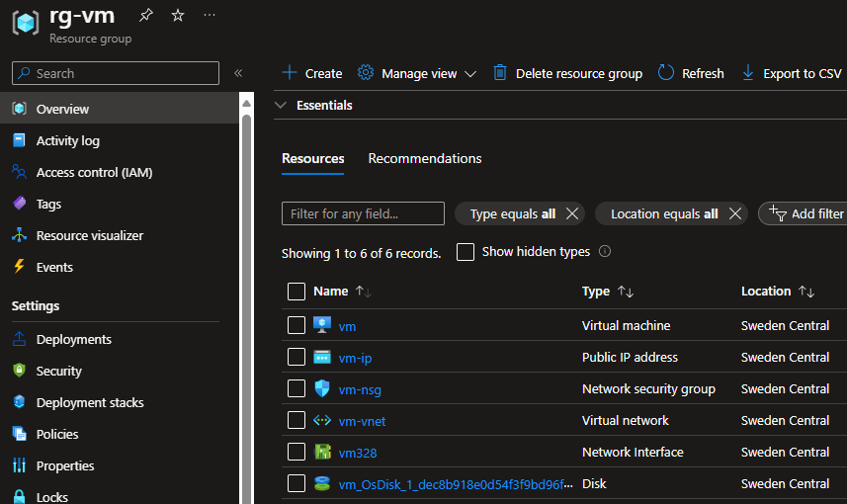The width and height of the screenshot is (847, 504).
Task: Pin the rg-vm resource group to dashboard
Action: coord(146,15)
